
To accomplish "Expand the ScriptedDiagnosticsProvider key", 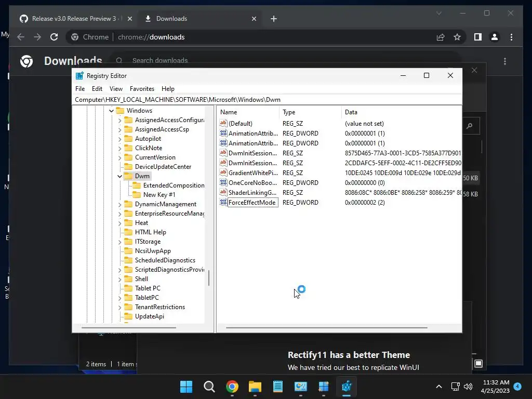I will coord(119,270).
